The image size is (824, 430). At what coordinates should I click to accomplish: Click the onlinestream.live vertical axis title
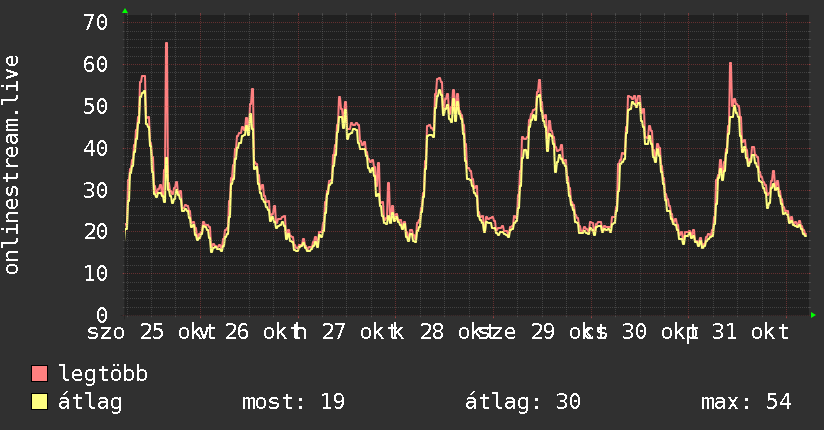point(12,165)
